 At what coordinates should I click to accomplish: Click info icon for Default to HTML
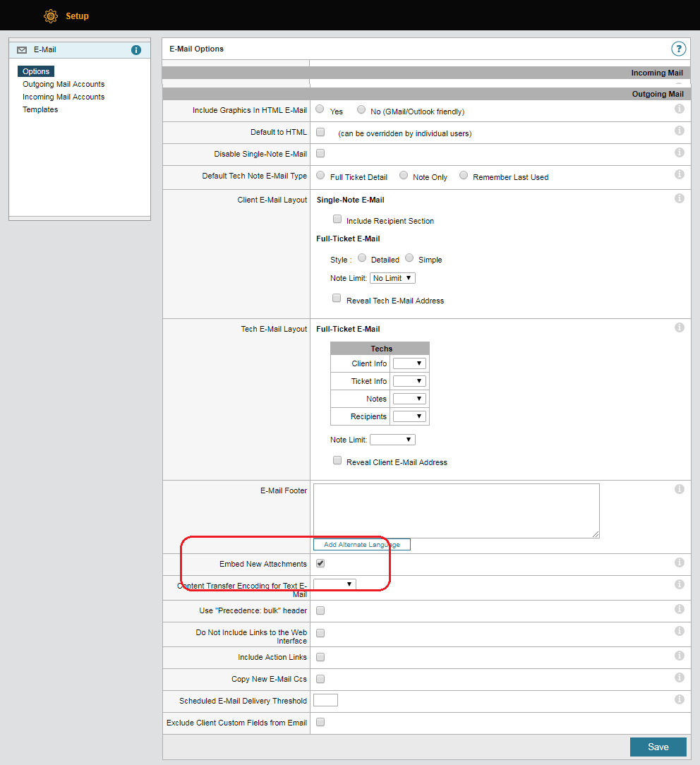(x=679, y=131)
